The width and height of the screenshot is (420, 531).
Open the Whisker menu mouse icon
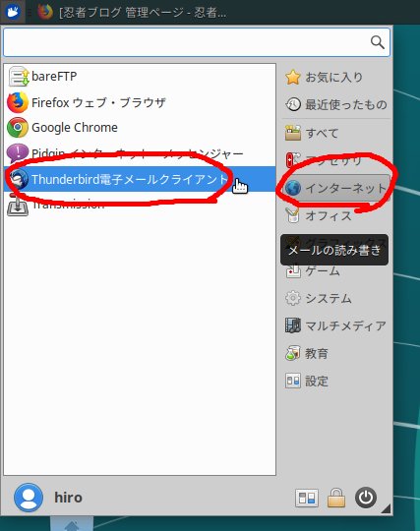click(13, 12)
